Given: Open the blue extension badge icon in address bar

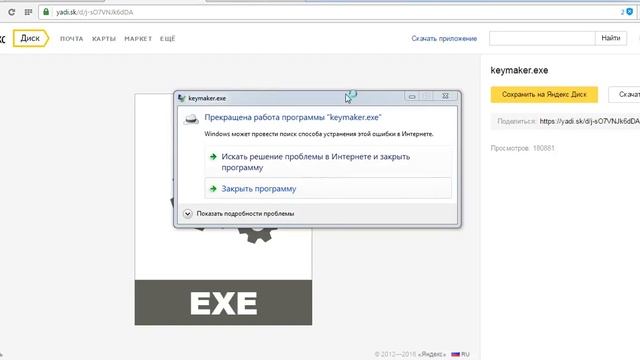Looking at the screenshot, I should click(x=630, y=12).
